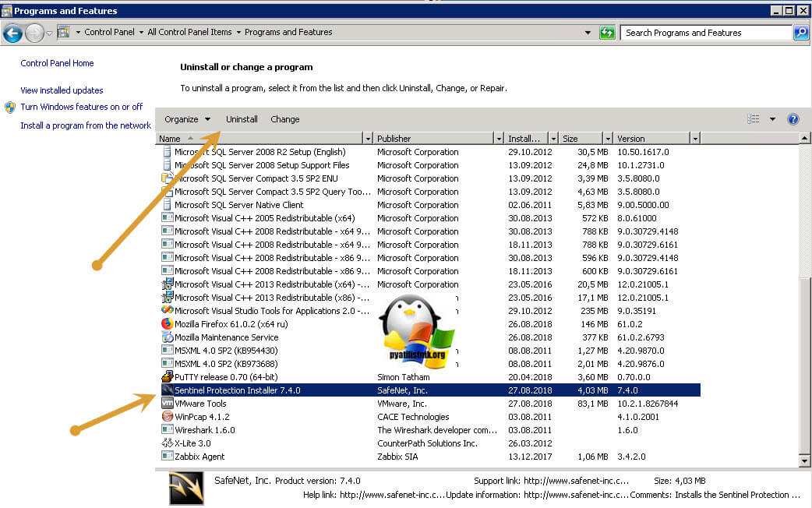Open View installed updates link
The image size is (812, 508).
click(62, 90)
